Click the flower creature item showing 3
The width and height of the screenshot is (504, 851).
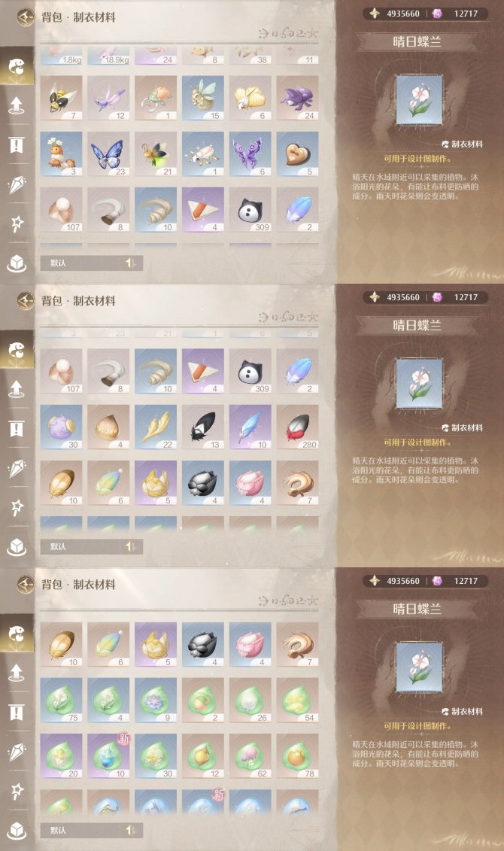coord(61,153)
